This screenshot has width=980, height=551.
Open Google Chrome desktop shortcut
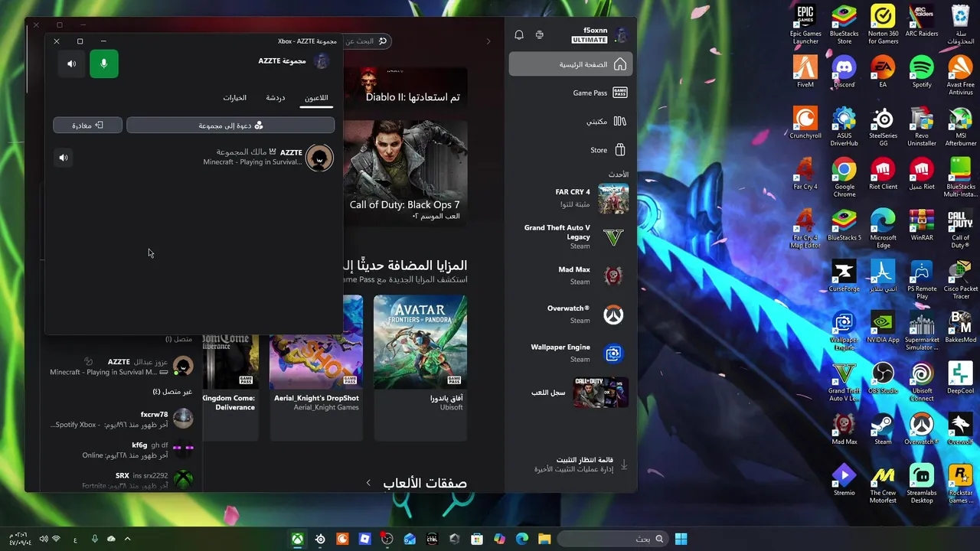point(844,178)
